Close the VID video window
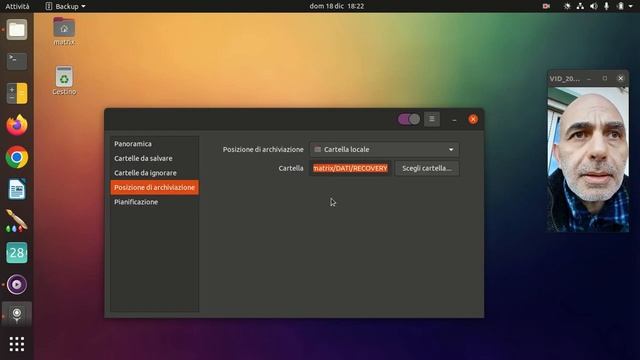The height and width of the screenshot is (360, 640). point(620,78)
